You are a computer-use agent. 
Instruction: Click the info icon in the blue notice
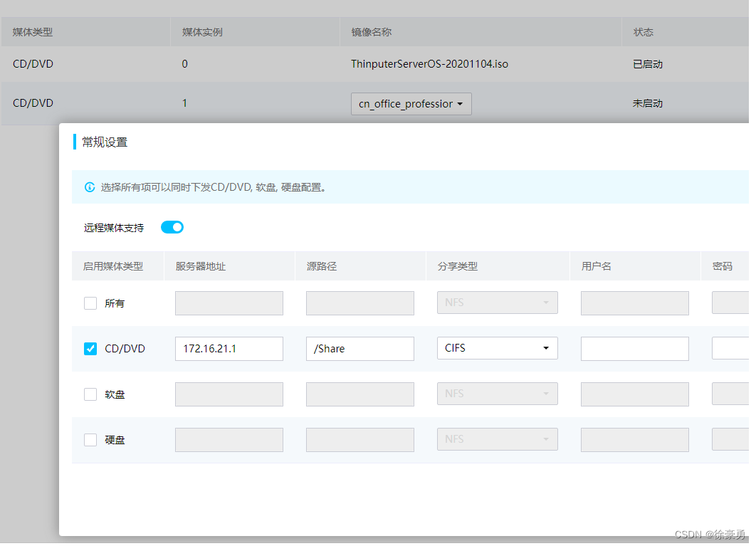pos(90,187)
